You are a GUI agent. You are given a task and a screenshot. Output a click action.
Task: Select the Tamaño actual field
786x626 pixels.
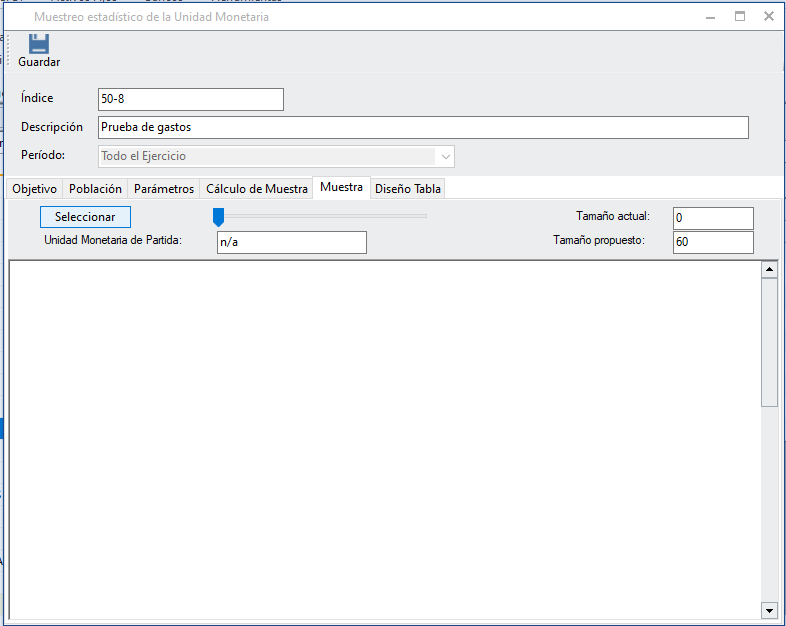[x=712, y=218]
